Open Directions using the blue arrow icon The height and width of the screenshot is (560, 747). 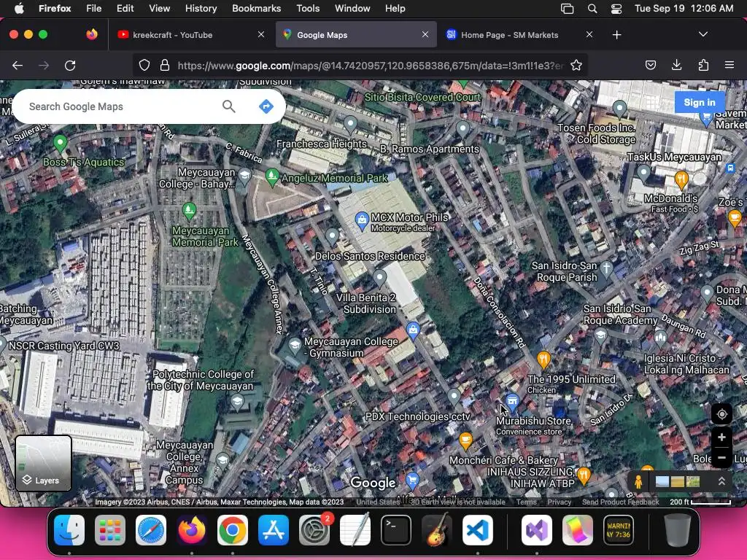266,106
